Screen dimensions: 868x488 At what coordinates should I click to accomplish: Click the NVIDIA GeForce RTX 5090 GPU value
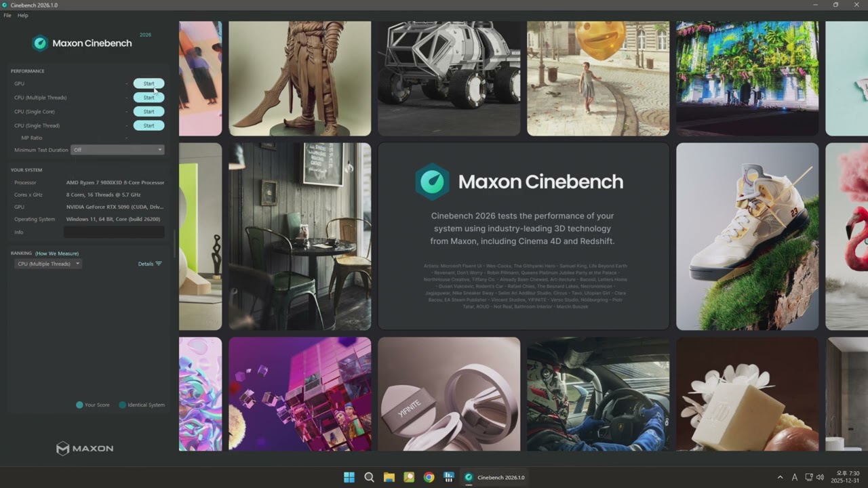pos(115,207)
